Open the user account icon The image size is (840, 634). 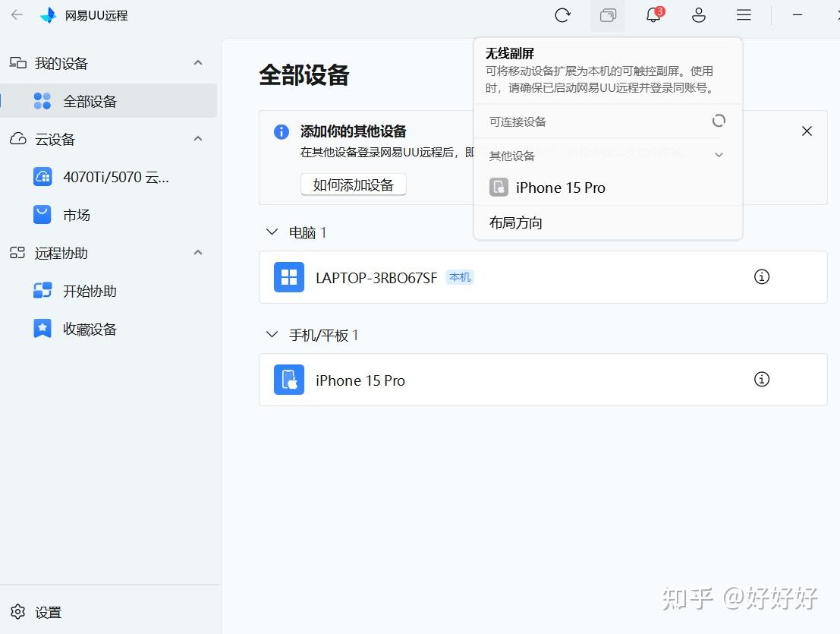point(699,15)
